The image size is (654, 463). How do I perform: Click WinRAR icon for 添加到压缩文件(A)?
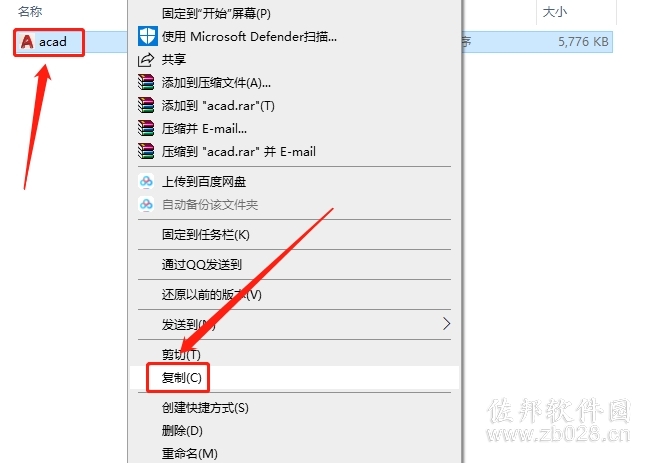146,83
